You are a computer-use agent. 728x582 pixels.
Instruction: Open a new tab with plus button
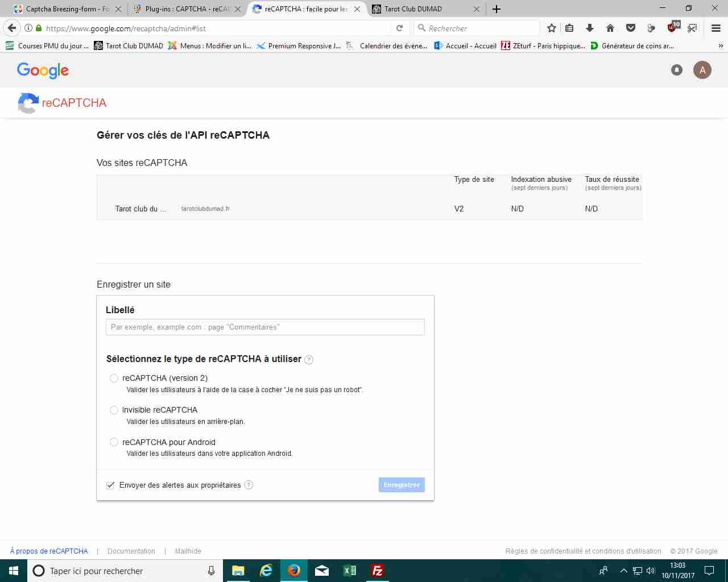pos(497,9)
